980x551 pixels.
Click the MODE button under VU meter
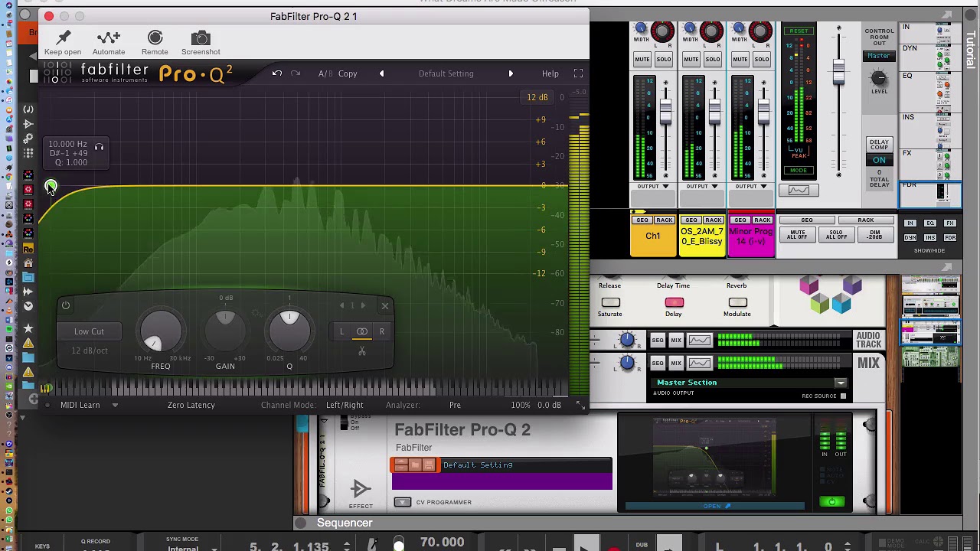coord(798,170)
